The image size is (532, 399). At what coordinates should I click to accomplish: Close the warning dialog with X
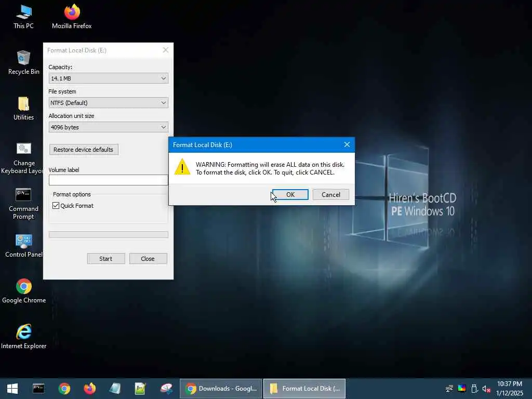click(347, 144)
